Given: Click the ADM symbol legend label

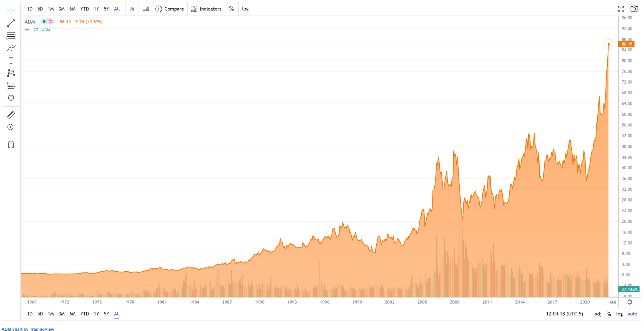Looking at the screenshot, I should pyautogui.click(x=30, y=22).
